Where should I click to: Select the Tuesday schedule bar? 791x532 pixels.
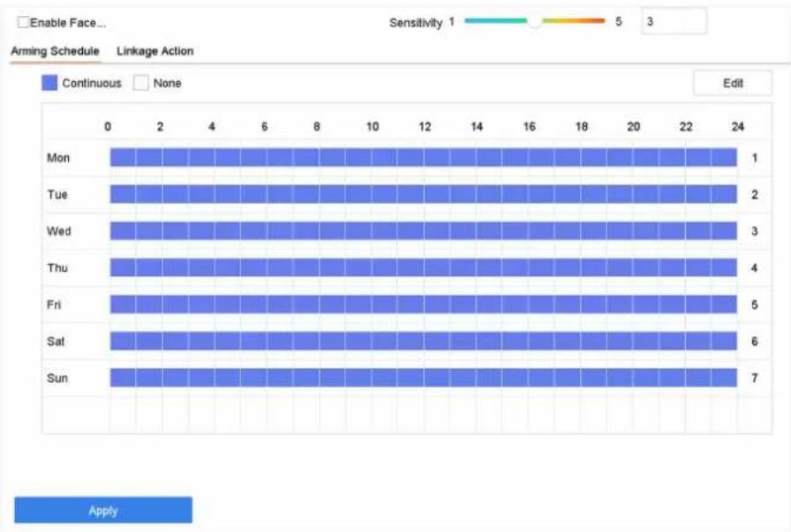pos(423,194)
